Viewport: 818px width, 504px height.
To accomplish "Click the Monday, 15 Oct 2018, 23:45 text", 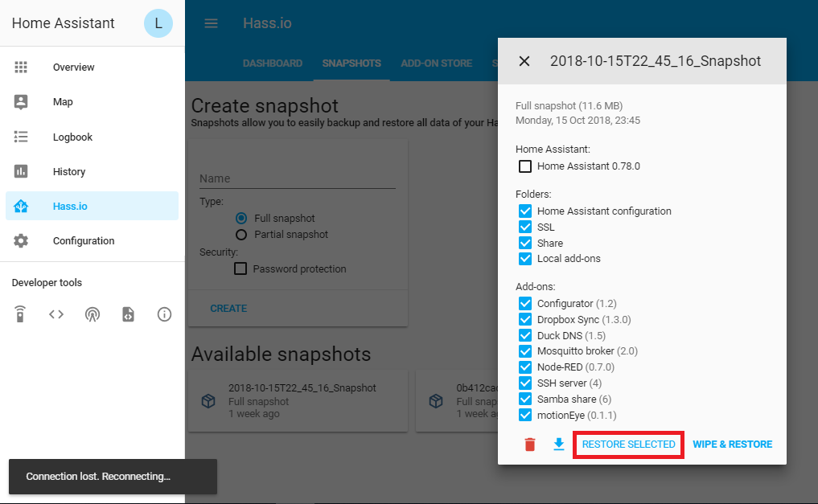I will [x=578, y=121].
